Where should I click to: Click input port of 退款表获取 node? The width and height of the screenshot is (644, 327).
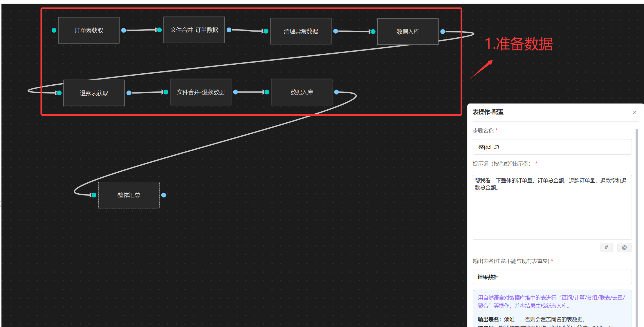pyautogui.click(x=59, y=93)
